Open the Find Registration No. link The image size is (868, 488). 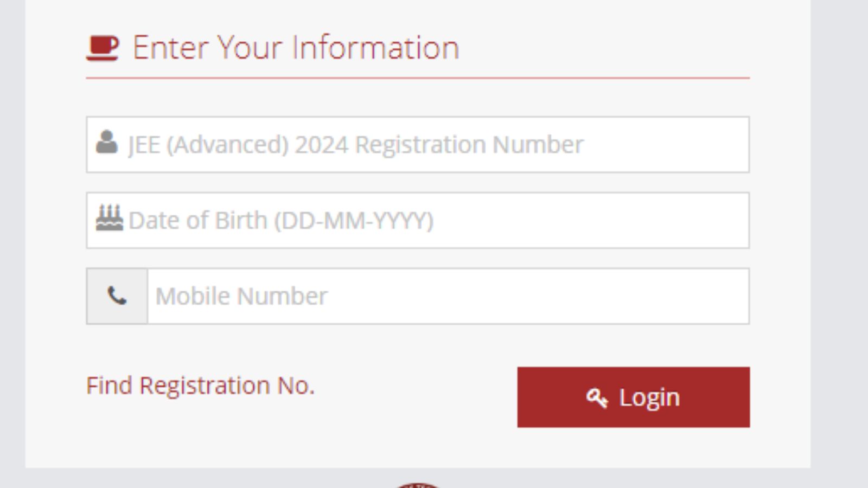[x=200, y=386]
